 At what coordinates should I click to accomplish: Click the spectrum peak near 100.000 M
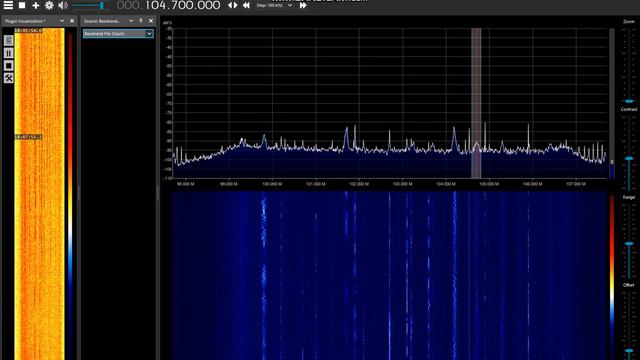(264, 140)
